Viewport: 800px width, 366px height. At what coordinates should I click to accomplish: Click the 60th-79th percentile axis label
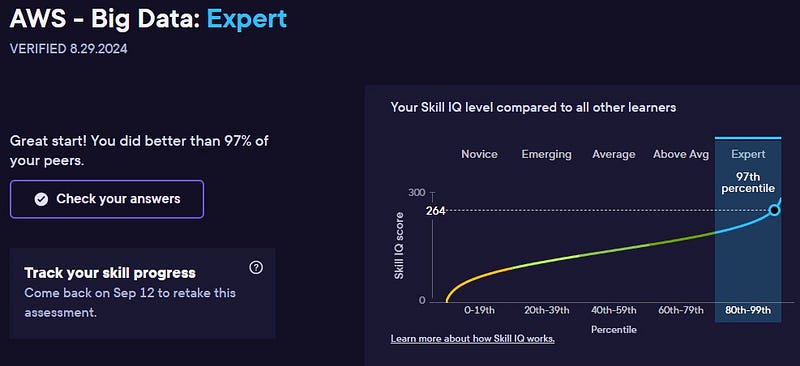coord(681,310)
